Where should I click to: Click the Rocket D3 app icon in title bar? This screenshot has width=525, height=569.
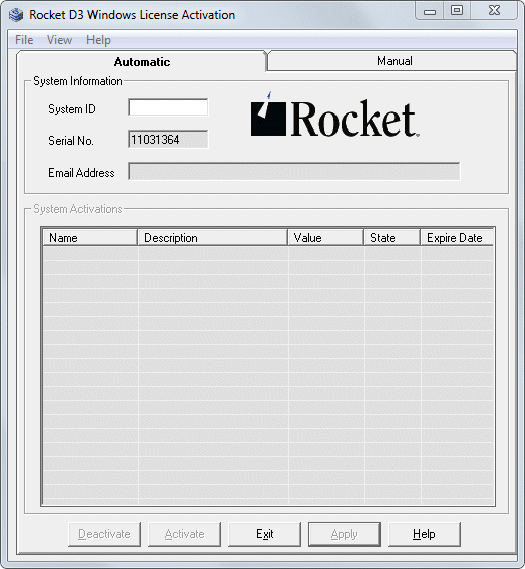pyautogui.click(x=16, y=15)
